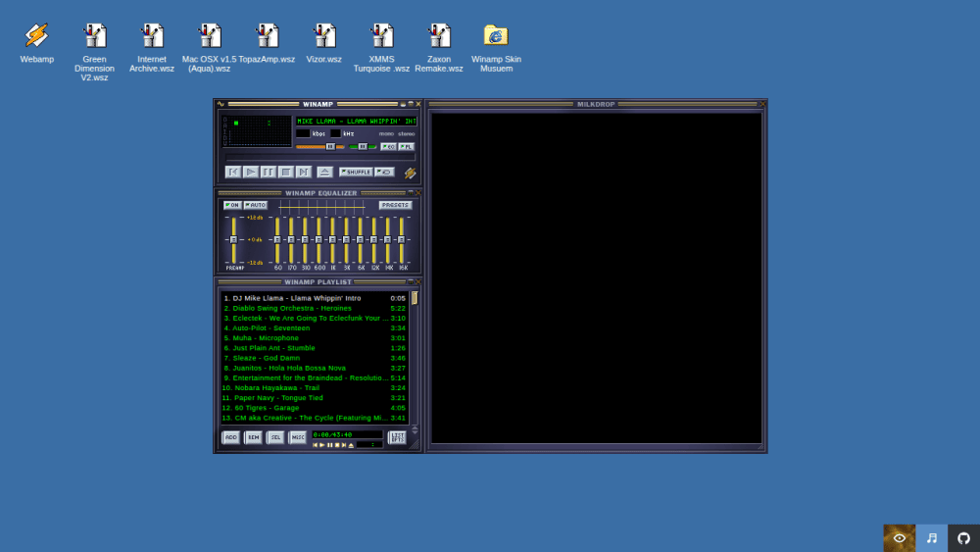The width and height of the screenshot is (980, 552).
Task: Select 'DJ Mike Llama - Llama Whippin' Intro' track
Action: (315, 298)
